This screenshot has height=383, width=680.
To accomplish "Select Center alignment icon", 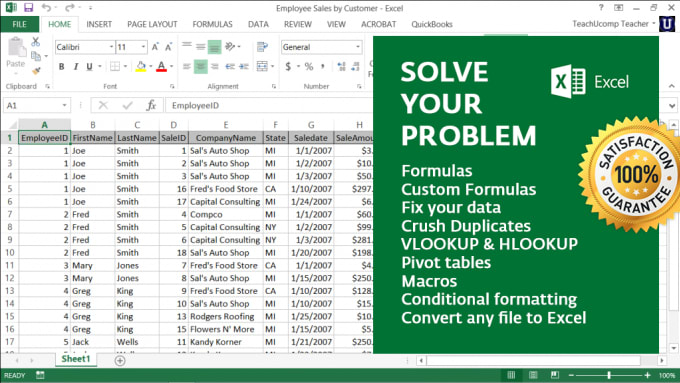I will pos(200,66).
